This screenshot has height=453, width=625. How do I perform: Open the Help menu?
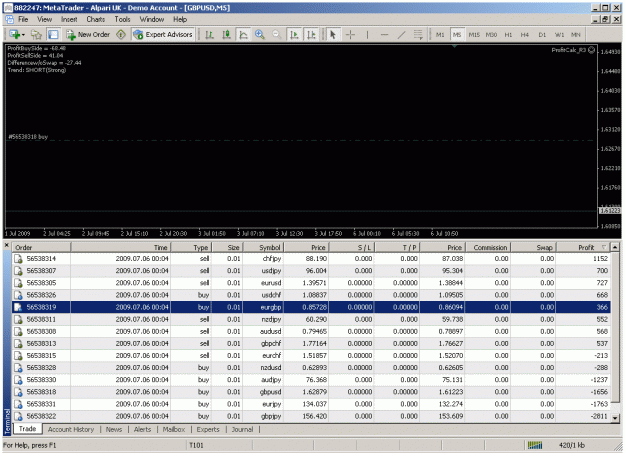(180, 19)
